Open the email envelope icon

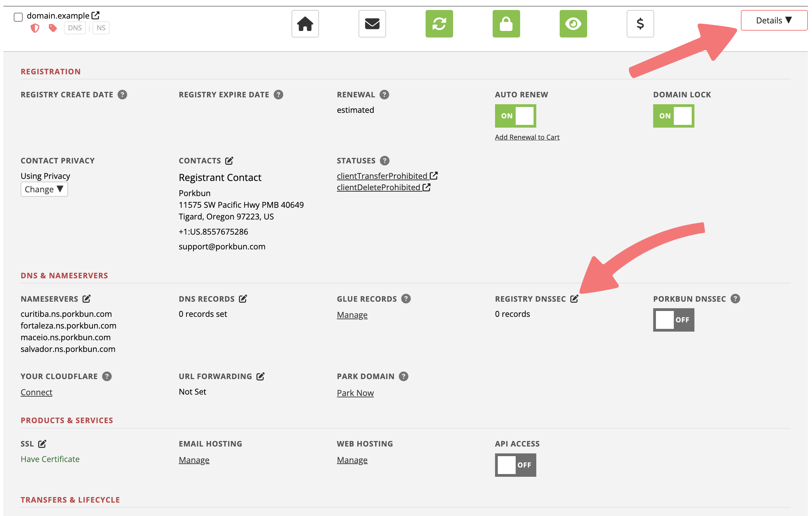[x=372, y=24]
